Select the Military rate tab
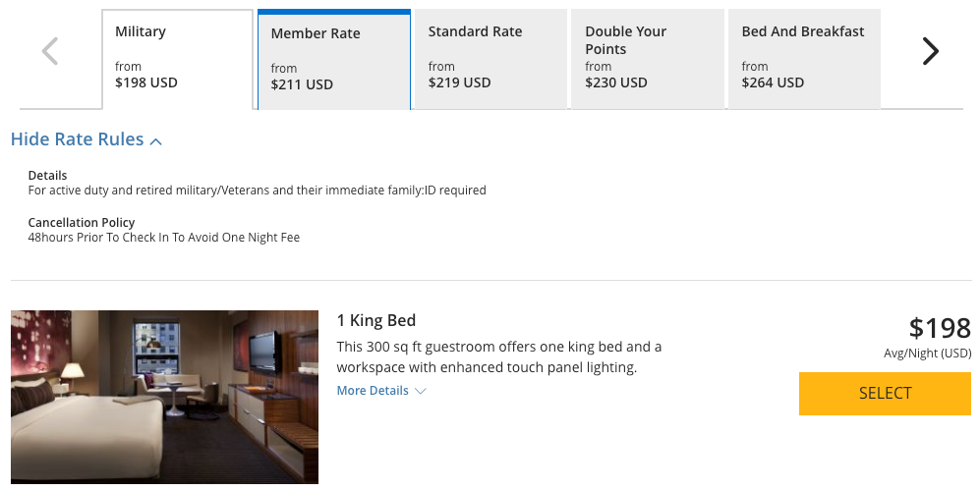Viewport: 980px width, 491px height. pyautogui.click(x=177, y=59)
